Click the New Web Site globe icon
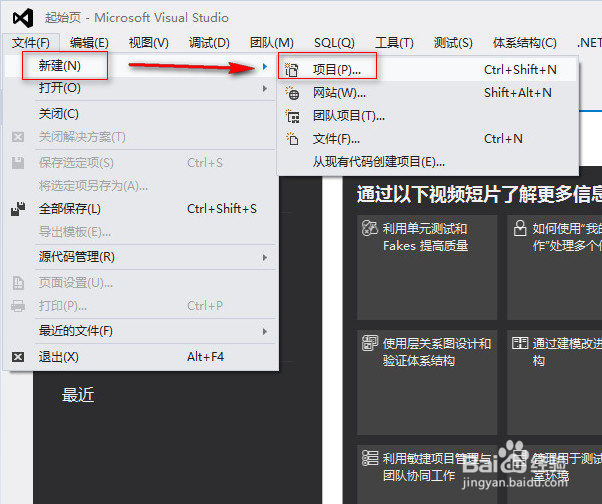This screenshot has width=602, height=504. pos(292,93)
